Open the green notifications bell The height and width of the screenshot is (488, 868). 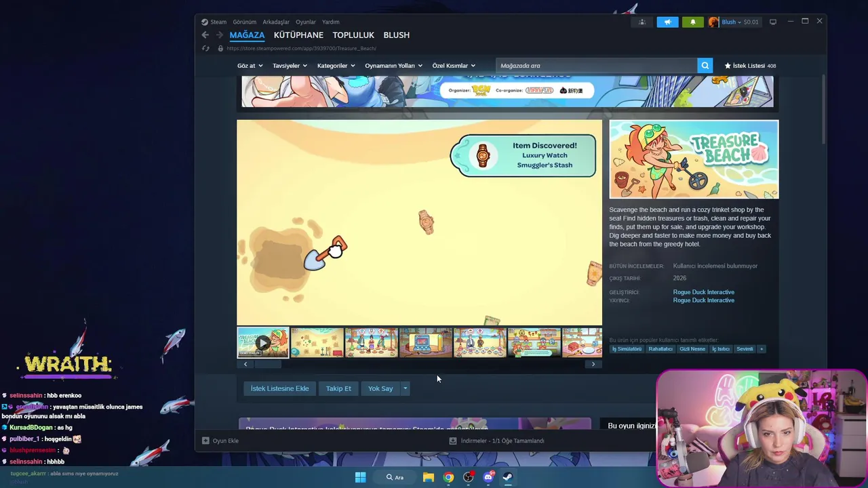692,22
